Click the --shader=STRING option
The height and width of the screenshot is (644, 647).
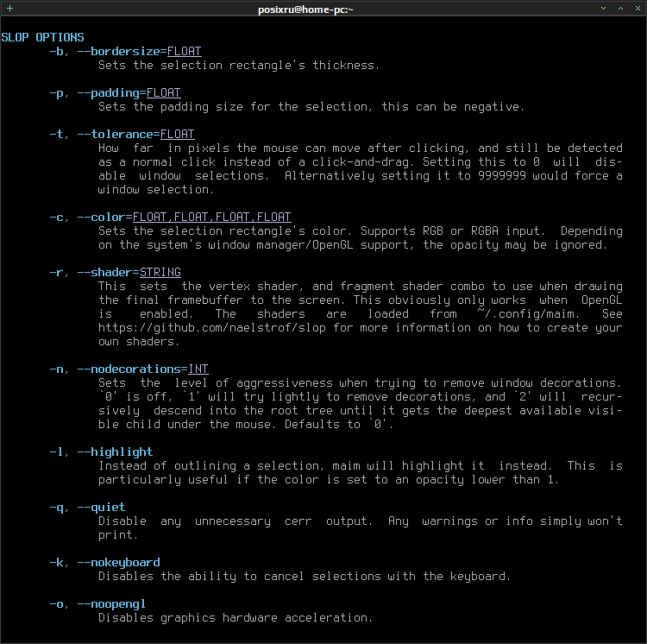(x=129, y=273)
